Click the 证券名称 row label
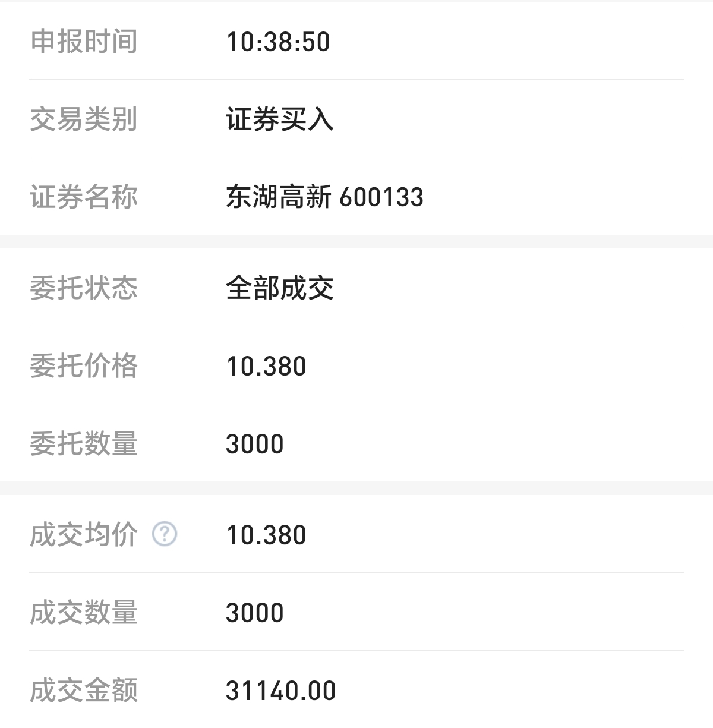The image size is (713, 728). coord(84,197)
